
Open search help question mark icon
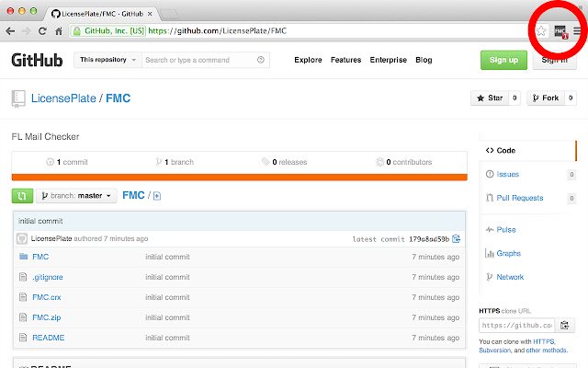tap(261, 60)
